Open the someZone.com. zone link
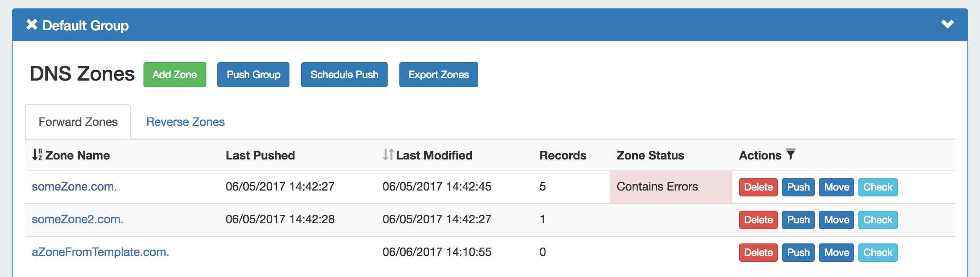 (x=74, y=187)
